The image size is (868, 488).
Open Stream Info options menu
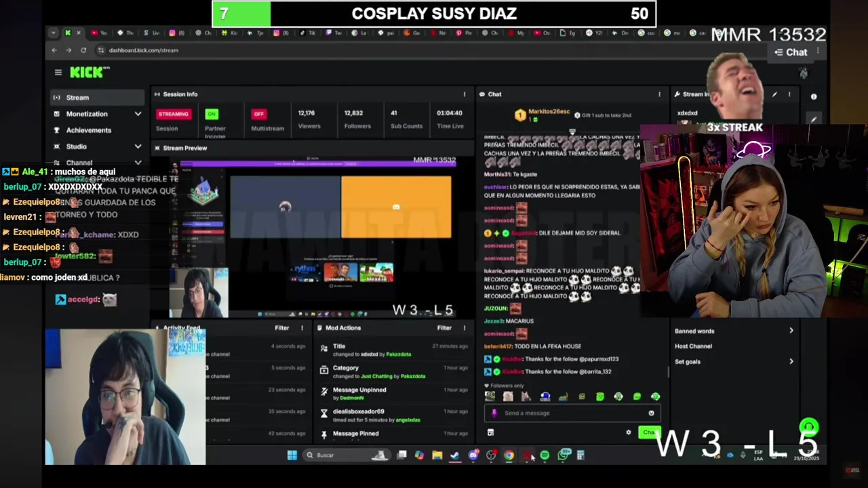(x=789, y=94)
